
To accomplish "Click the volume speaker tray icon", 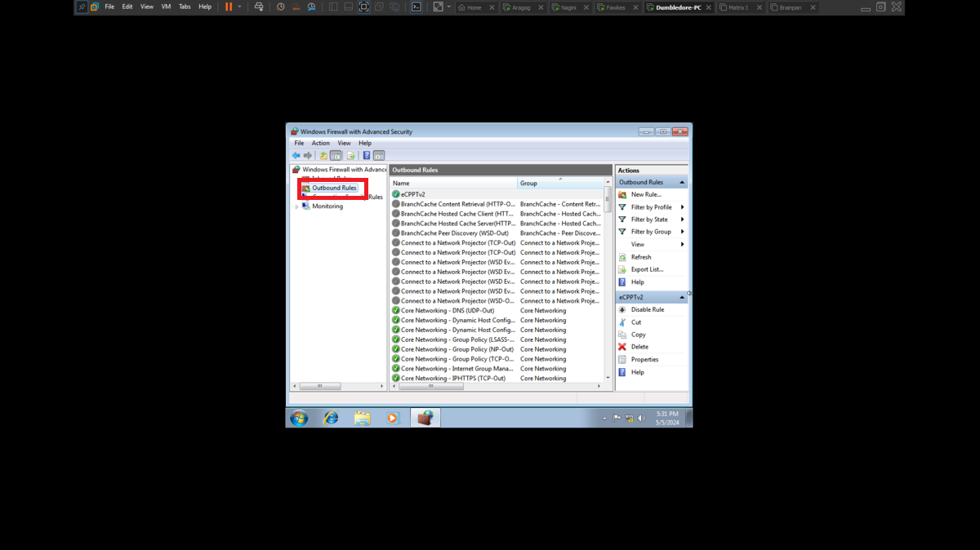I will [640, 419].
